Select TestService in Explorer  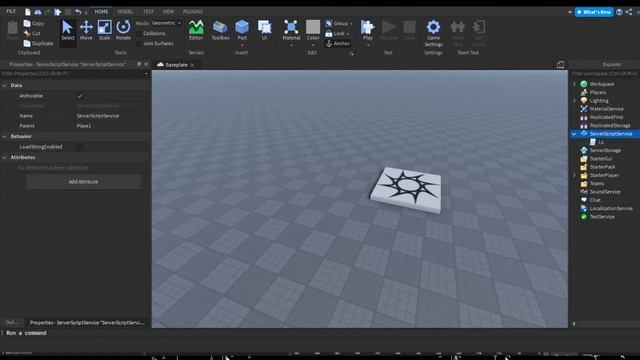pos(602,217)
